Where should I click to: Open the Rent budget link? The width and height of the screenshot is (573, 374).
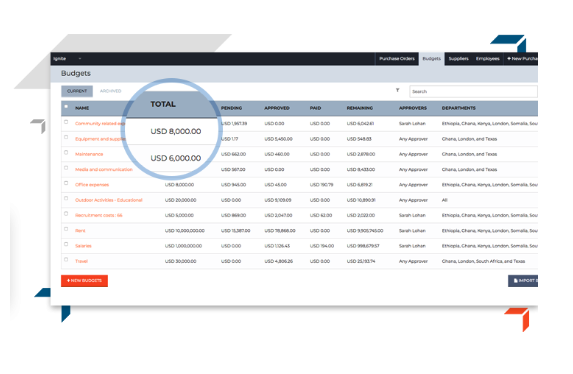click(x=80, y=231)
